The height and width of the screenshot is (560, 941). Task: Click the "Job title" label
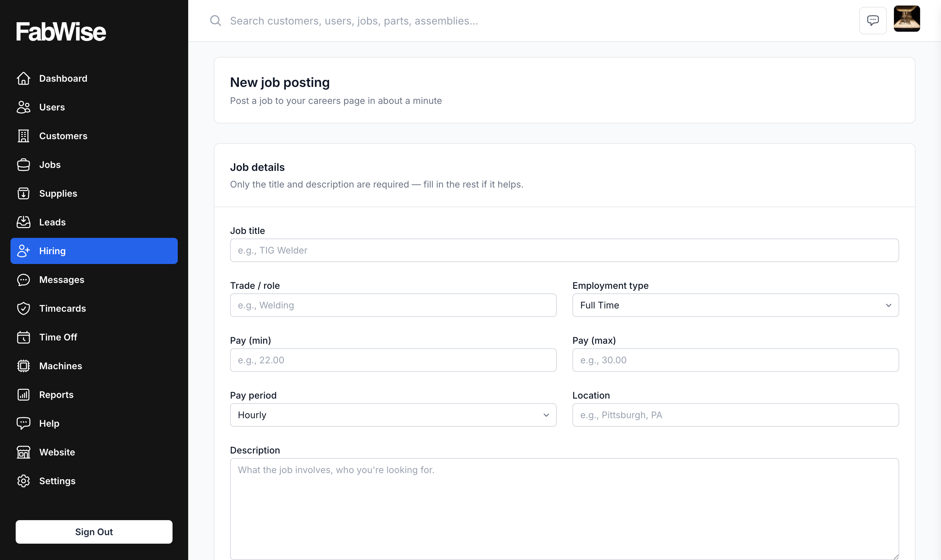click(248, 231)
